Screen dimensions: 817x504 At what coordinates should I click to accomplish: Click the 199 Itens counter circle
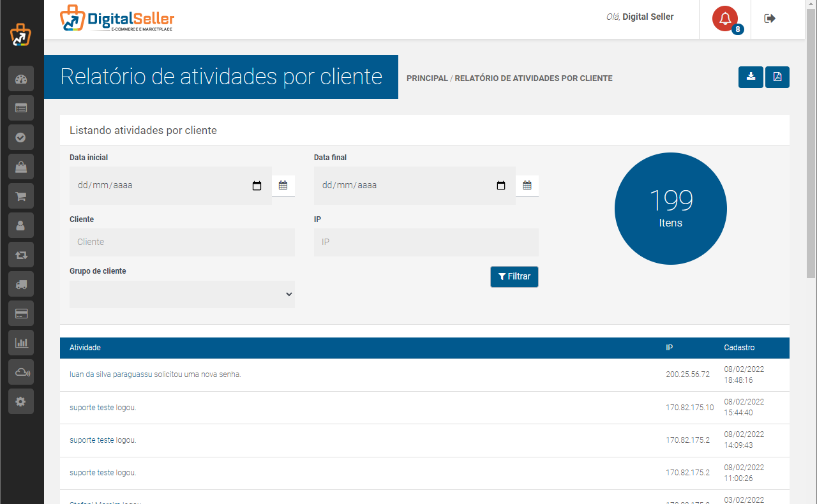coord(671,209)
